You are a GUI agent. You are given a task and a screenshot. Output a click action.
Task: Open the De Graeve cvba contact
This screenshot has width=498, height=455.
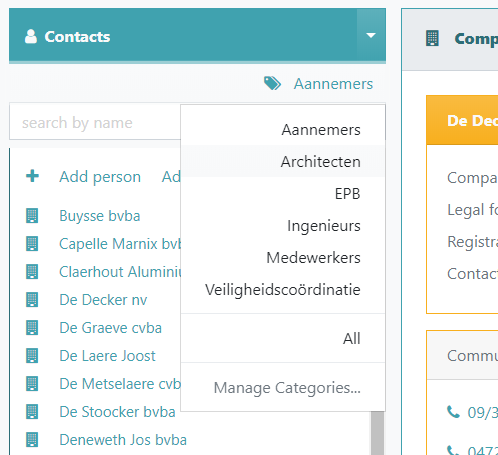pyautogui.click(x=110, y=328)
